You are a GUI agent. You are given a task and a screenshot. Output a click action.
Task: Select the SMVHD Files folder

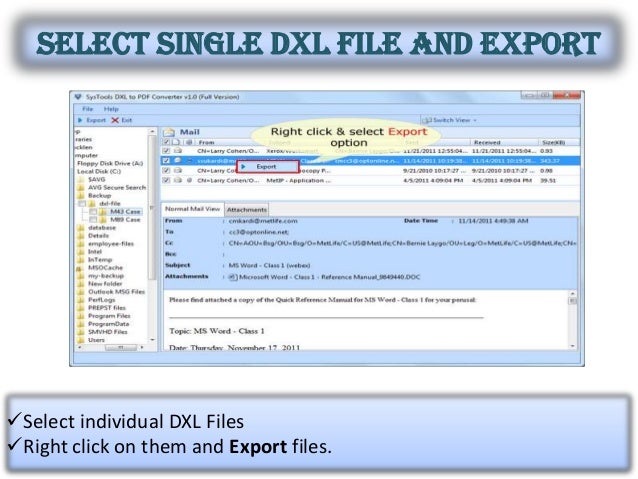pyautogui.click(x=108, y=332)
